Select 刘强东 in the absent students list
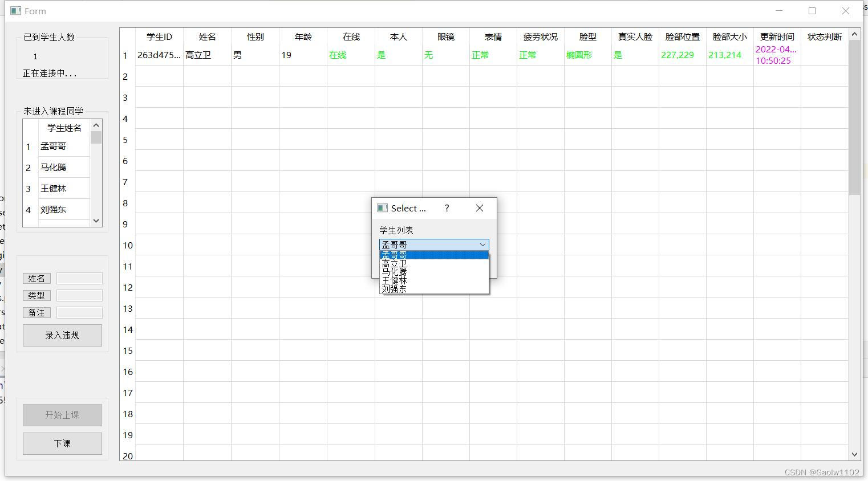 click(64, 210)
